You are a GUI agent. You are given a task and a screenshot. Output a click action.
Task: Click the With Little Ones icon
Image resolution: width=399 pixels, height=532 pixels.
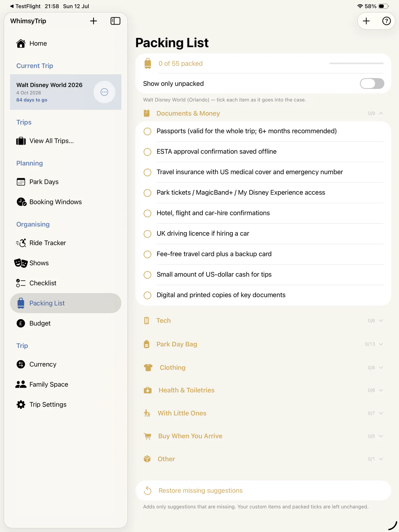(x=147, y=413)
